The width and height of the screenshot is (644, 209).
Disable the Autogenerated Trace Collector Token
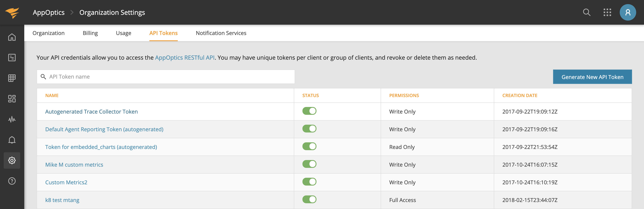click(x=309, y=111)
